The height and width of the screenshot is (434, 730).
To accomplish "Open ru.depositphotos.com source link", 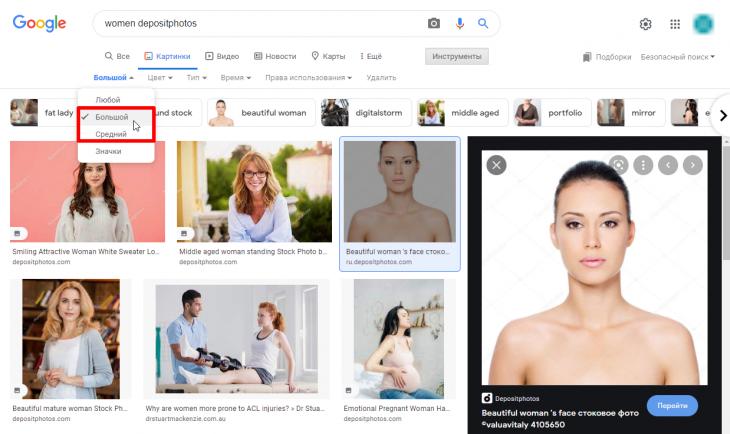I will point(379,262).
